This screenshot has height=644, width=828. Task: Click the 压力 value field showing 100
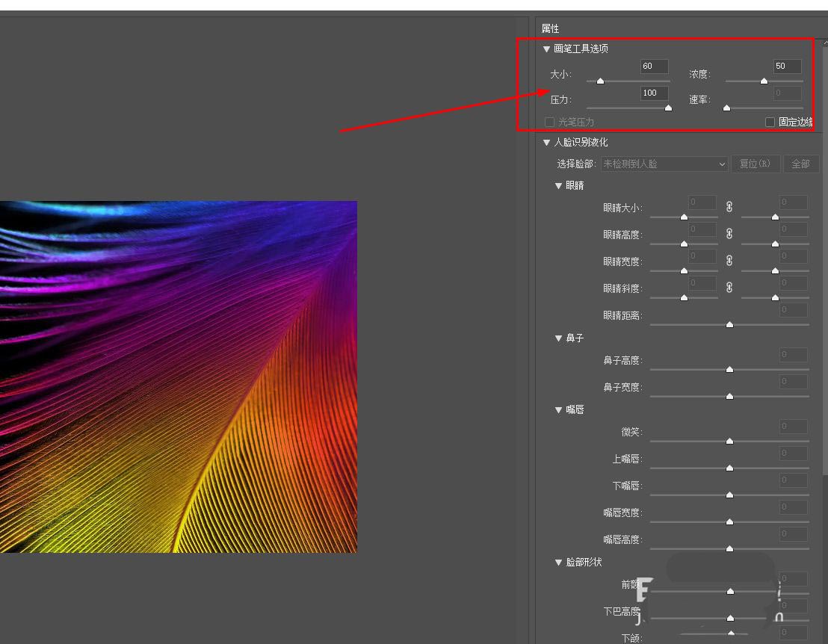click(655, 93)
